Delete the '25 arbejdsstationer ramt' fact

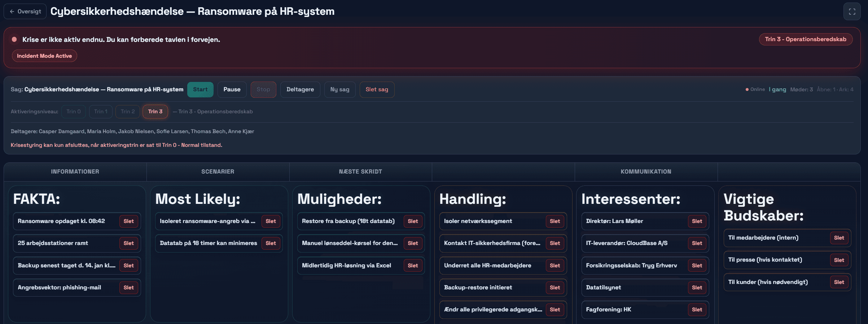click(x=128, y=243)
